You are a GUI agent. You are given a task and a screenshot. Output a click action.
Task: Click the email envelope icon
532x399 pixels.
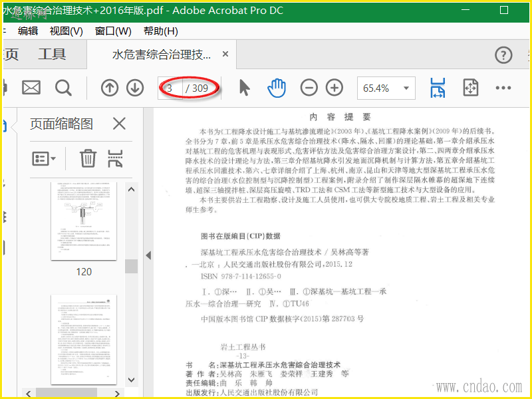tap(31, 88)
